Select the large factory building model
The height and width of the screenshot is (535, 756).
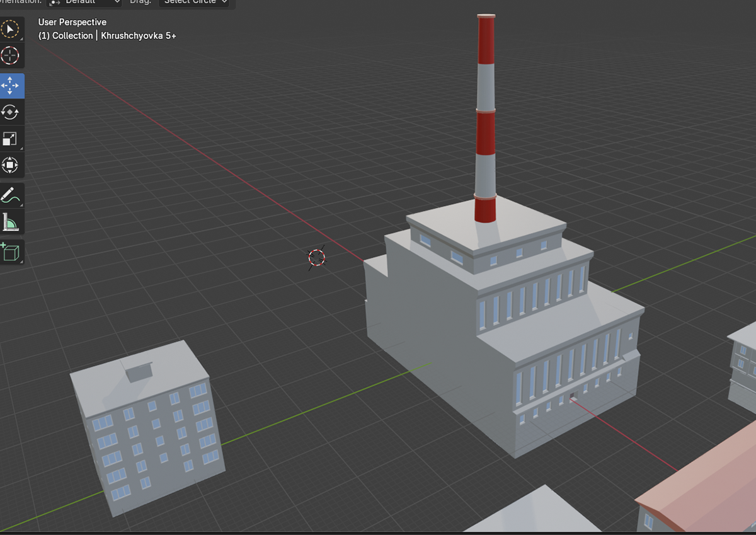pos(504,328)
